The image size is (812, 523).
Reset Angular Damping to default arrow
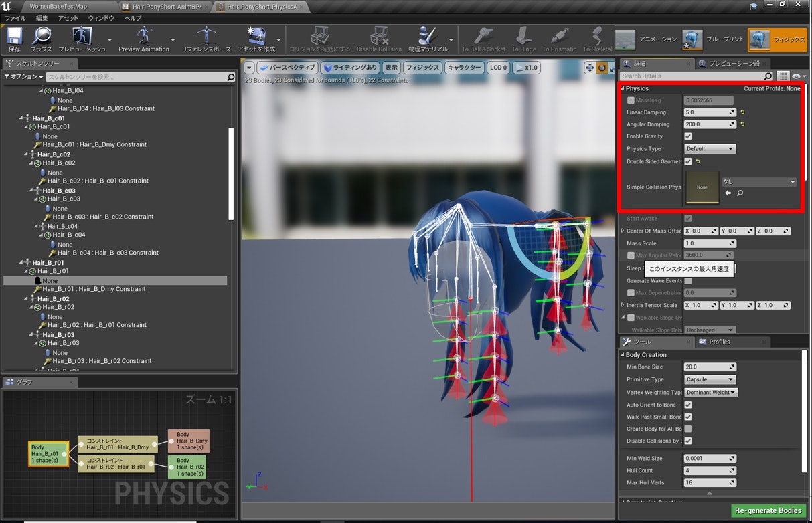(742, 124)
